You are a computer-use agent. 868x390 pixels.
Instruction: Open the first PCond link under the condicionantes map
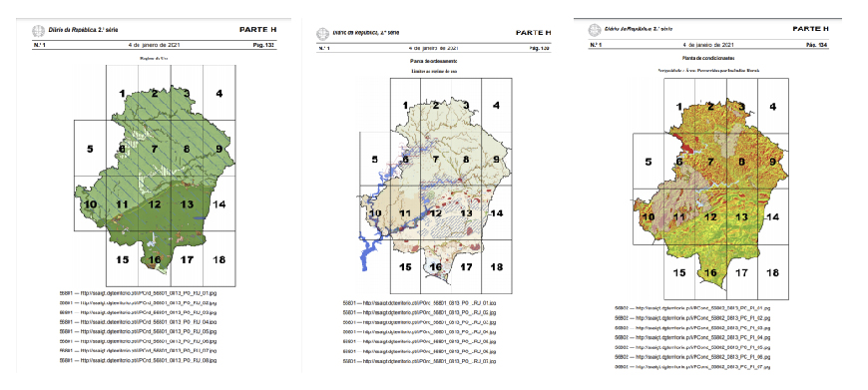[x=692, y=308]
